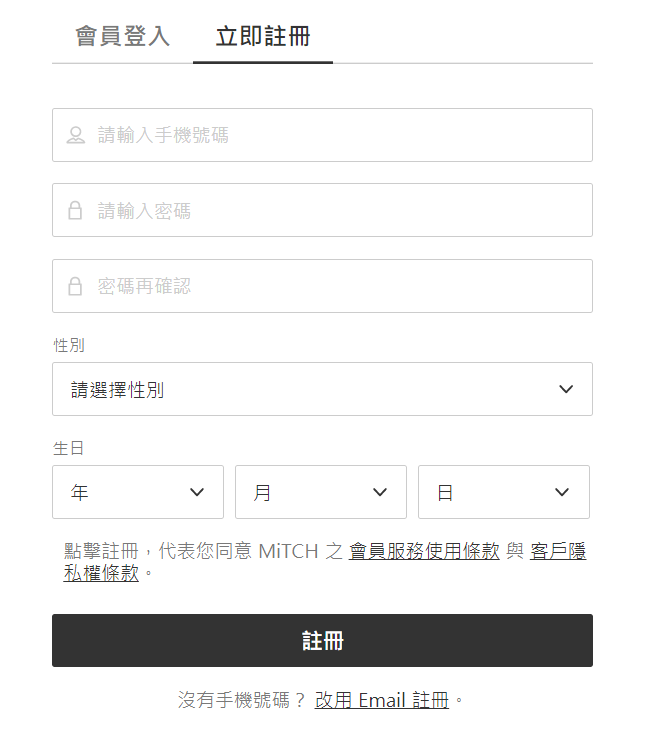The height and width of the screenshot is (733, 660).
Task: Open the 會員服務使用條款 link
Action: [x=424, y=551]
